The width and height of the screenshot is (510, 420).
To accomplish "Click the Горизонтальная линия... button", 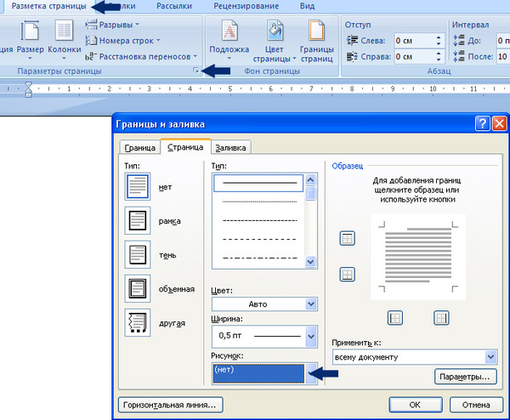I will (172, 404).
